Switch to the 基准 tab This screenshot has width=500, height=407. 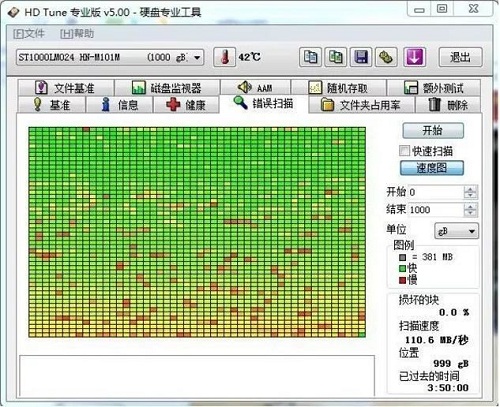(52, 105)
